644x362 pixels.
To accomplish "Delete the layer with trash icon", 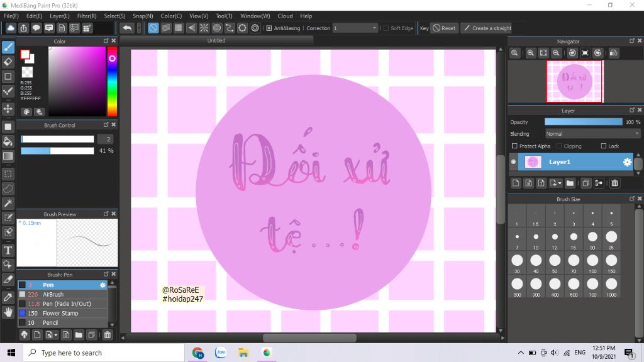I will point(614,183).
